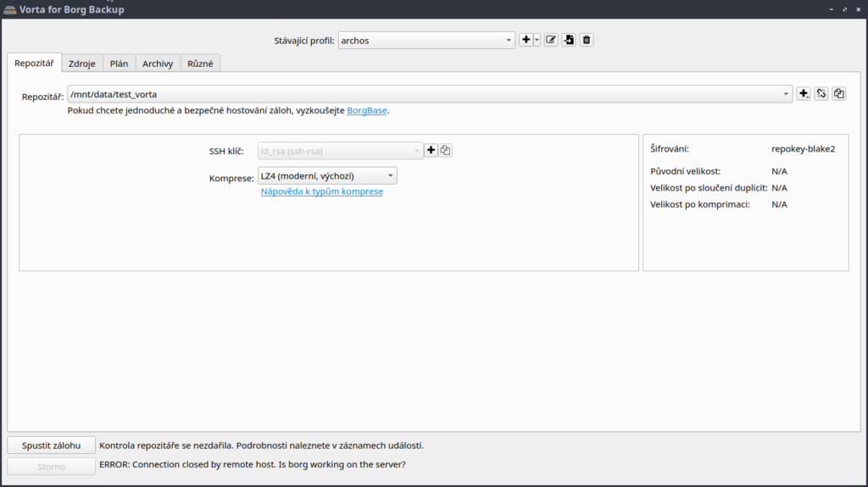The width and height of the screenshot is (868, 487).
Task: Switch to the Zdroje tab
Action: coord(82,64)
